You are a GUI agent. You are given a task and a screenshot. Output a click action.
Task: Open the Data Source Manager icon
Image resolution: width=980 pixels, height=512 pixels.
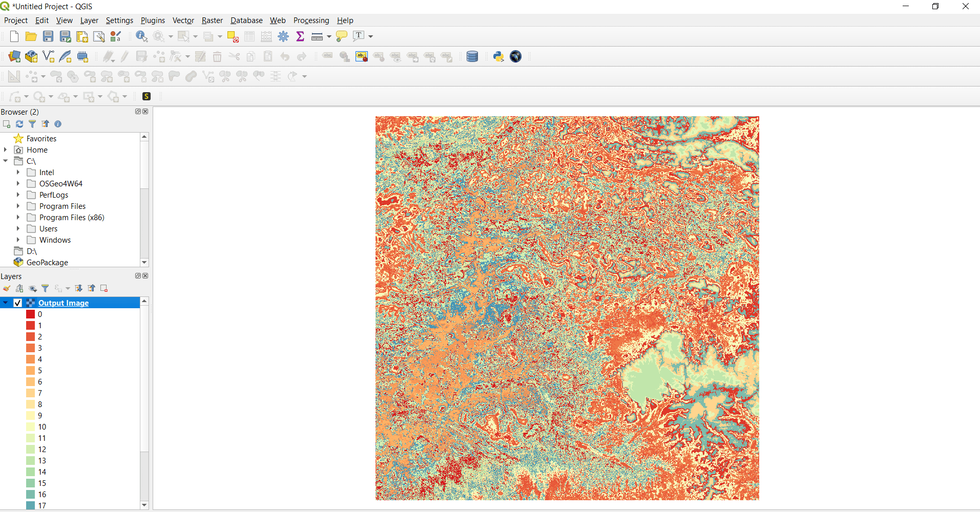click(x=14, y=56)
